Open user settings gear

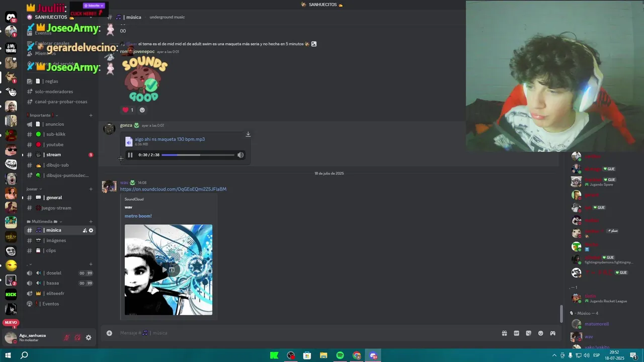(89, 338)
